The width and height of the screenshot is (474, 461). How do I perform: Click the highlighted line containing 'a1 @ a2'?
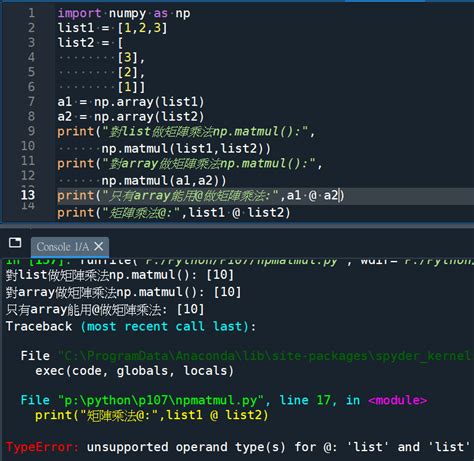pos(265,196)
